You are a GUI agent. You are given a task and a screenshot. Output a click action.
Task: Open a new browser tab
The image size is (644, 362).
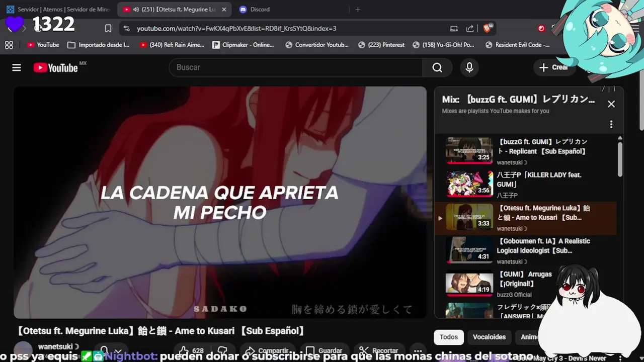point(358,9)
